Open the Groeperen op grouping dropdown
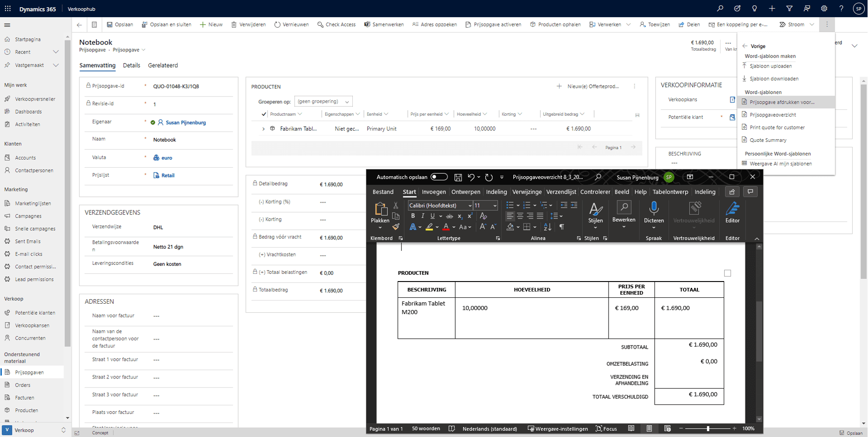The height and width of the screenshot is (437, 868). [x=323, y=102]
